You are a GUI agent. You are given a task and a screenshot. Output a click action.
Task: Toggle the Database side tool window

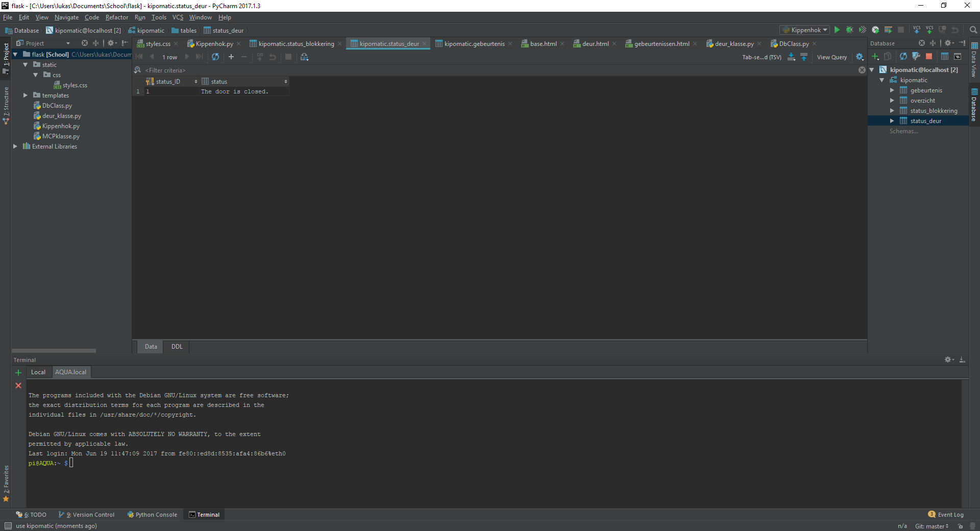click(974, 105)
